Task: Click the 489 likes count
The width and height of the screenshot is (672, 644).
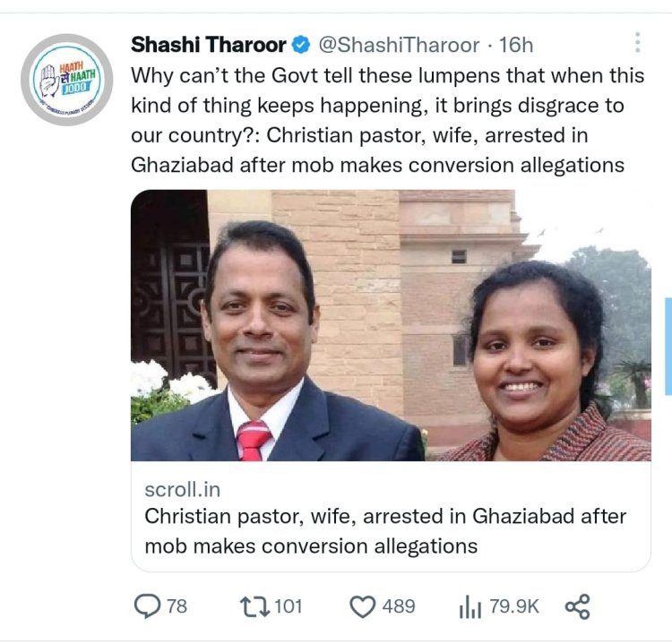Action: click(399, 606)
